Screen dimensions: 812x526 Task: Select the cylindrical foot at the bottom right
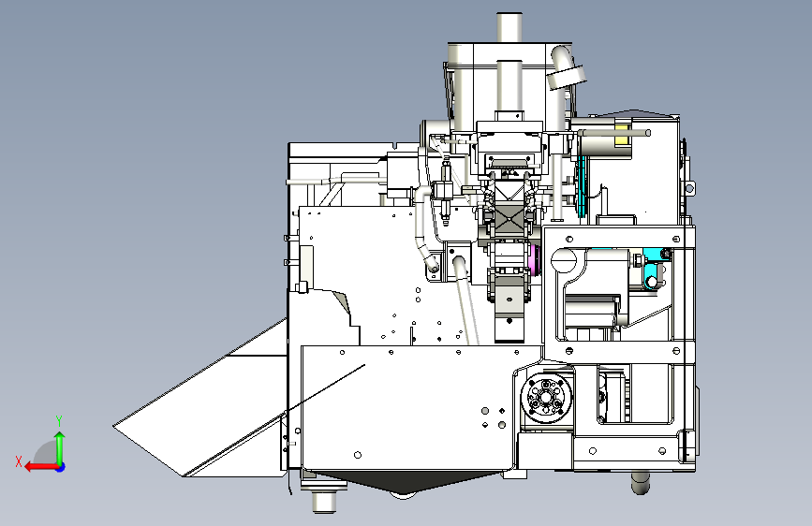(x=640, y=482)
